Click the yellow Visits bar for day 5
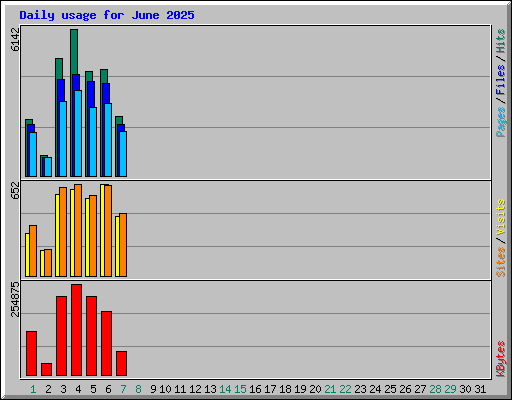512x400 pixels. coord(87,237)
